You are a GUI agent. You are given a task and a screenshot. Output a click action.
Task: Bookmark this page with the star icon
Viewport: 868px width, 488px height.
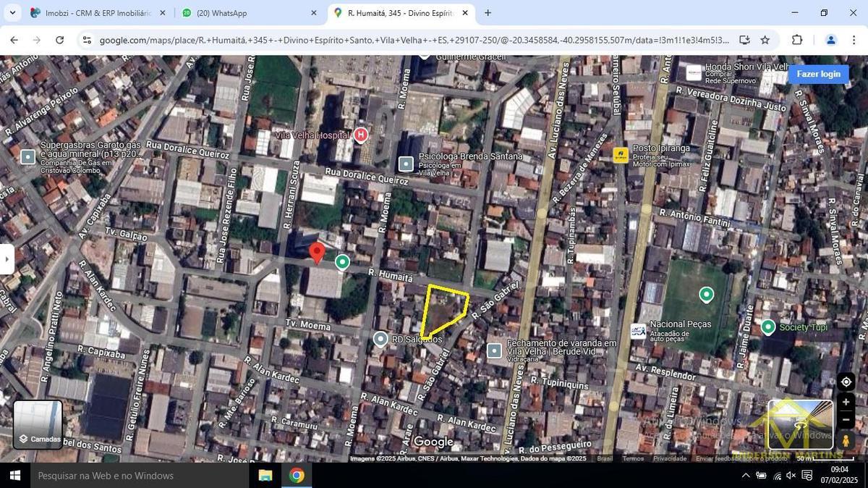click(x=765, y=41)
